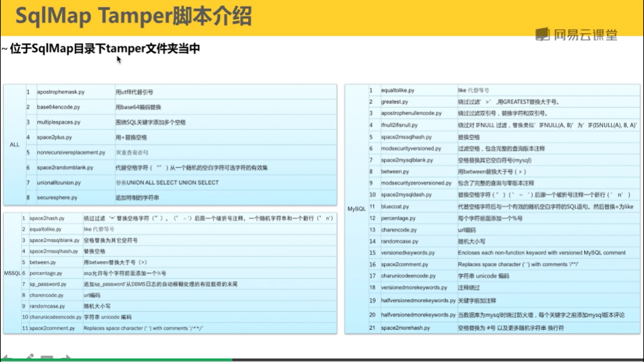644x362 pixels.
Task: Click '随机大小写' description in MSSQL row 9
Action: 97,306
